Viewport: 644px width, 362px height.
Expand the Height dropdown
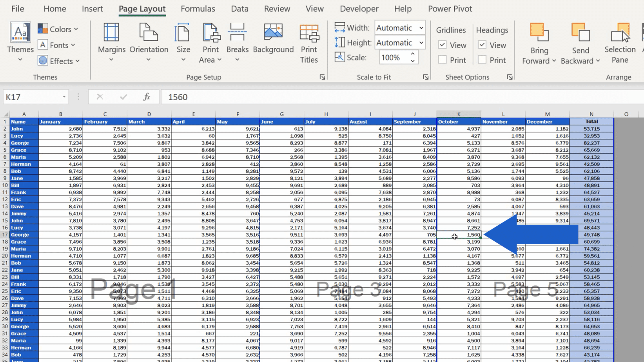pyautogui.click(x=421, y=43)
